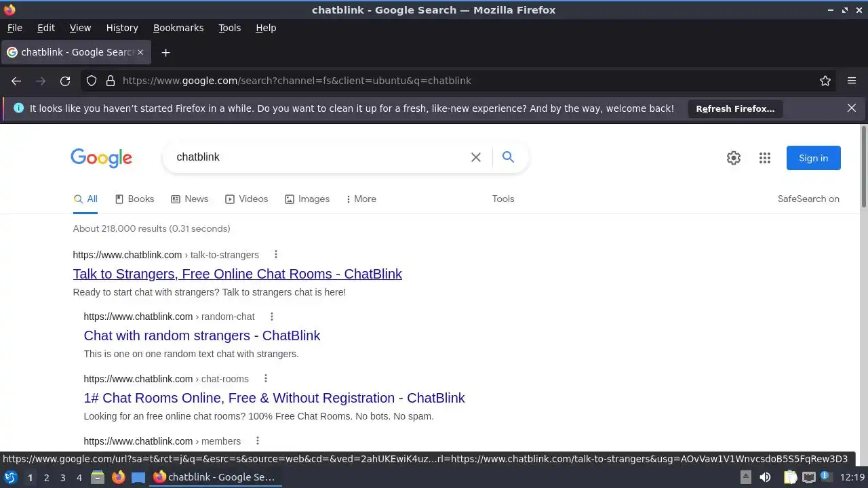Switch to the Videos results tab
The image size is (868, 488).
click(246, 199)
